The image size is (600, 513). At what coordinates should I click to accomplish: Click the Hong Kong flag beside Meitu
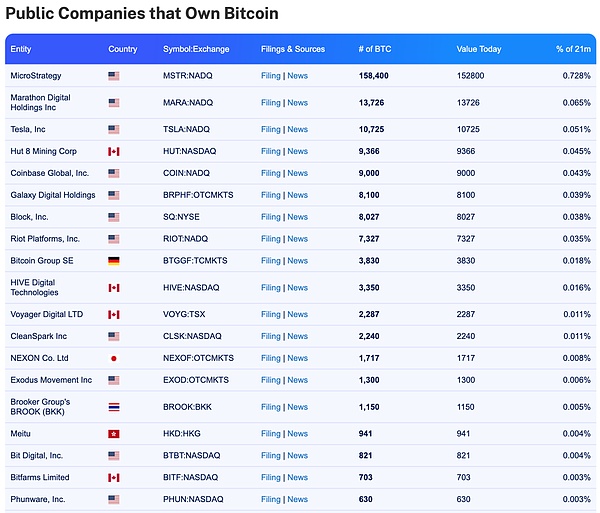pos(113,434)
